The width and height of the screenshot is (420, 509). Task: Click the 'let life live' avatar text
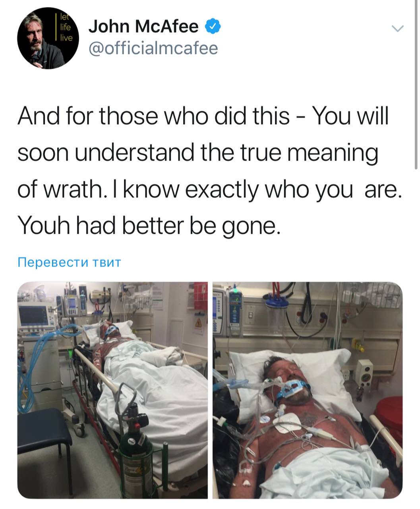click(64, 27)
